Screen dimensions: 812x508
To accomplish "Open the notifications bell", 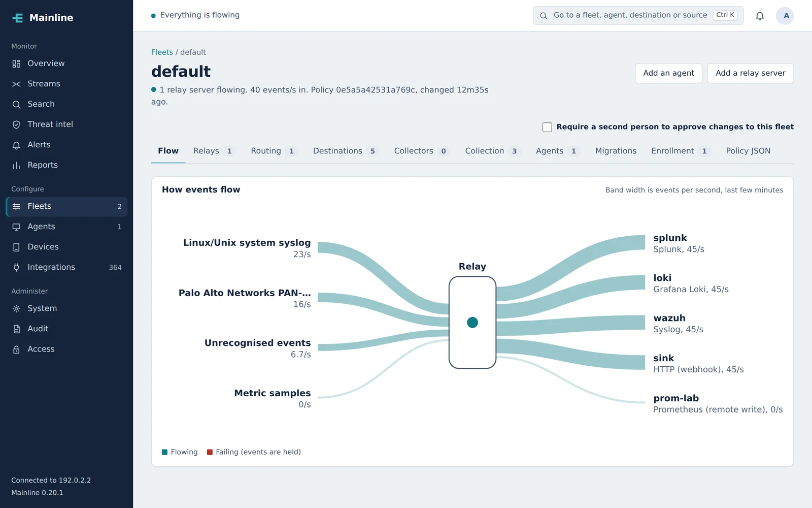I will click(760, 16).
